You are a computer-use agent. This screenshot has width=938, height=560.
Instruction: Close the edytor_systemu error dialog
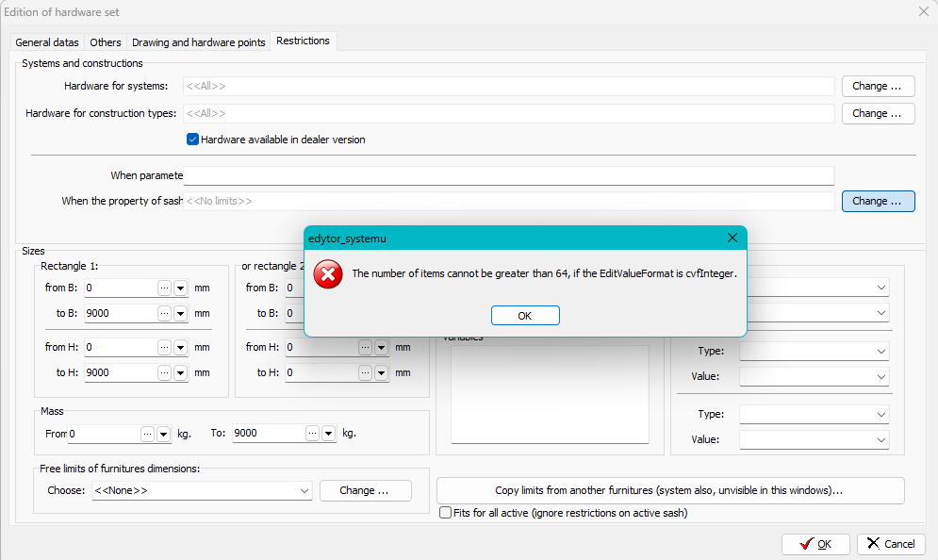732,239
